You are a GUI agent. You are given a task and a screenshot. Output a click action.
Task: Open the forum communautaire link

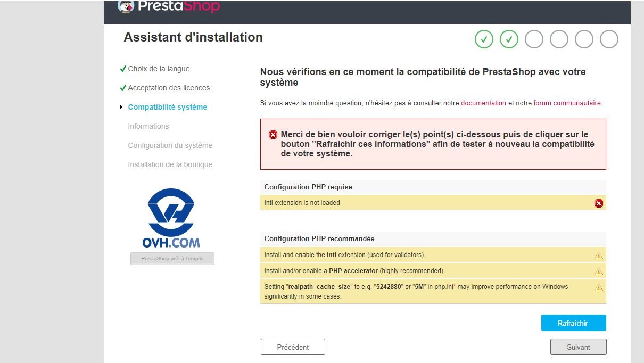coord(567,103)
